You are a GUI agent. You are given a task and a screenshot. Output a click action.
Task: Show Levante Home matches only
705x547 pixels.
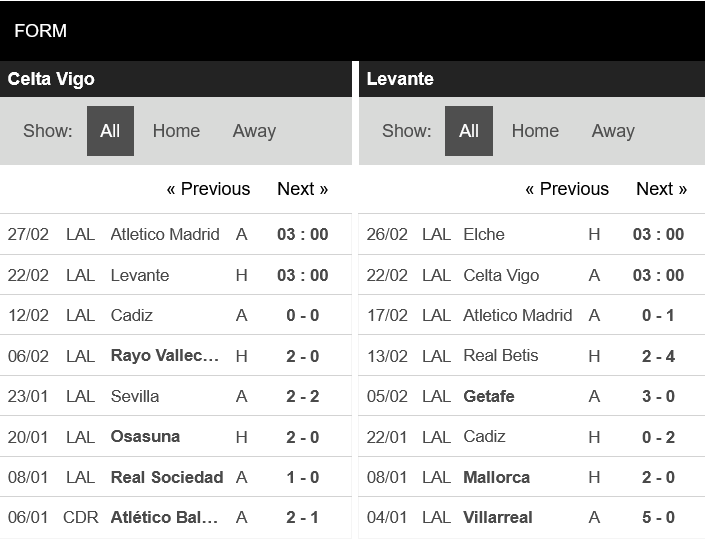[x=535, y=131]
